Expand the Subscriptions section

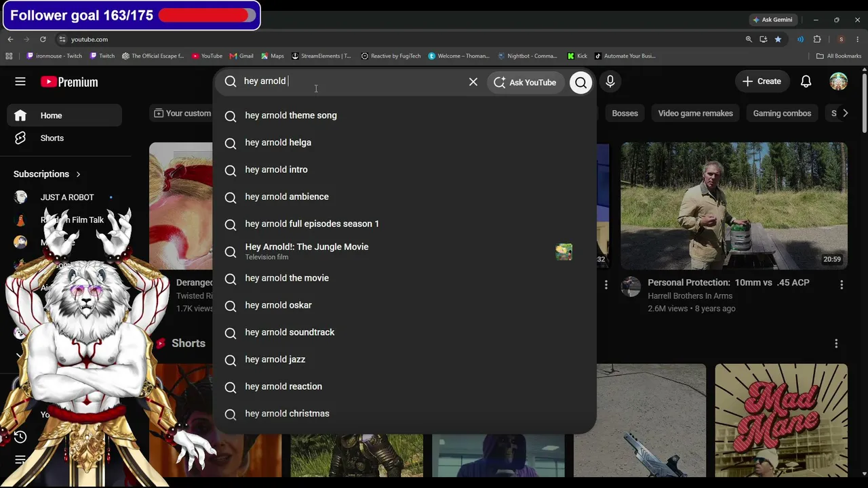click(x=47, y=174)
